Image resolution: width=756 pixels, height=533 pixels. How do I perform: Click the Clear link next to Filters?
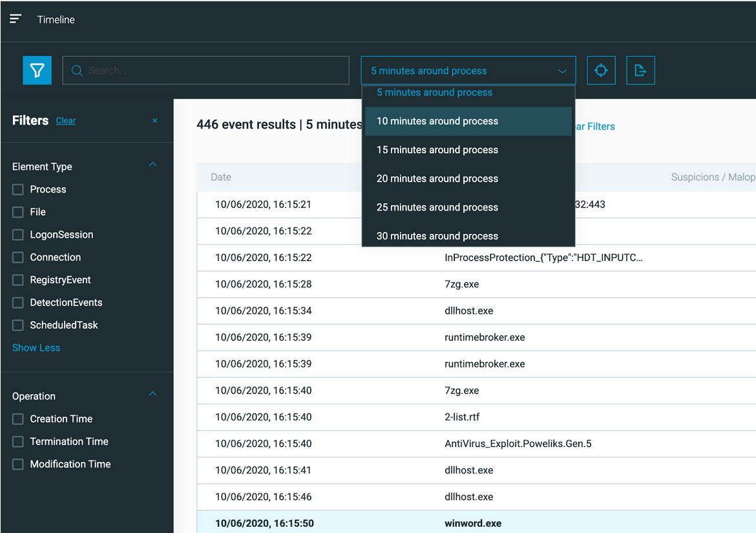(65, 120)
